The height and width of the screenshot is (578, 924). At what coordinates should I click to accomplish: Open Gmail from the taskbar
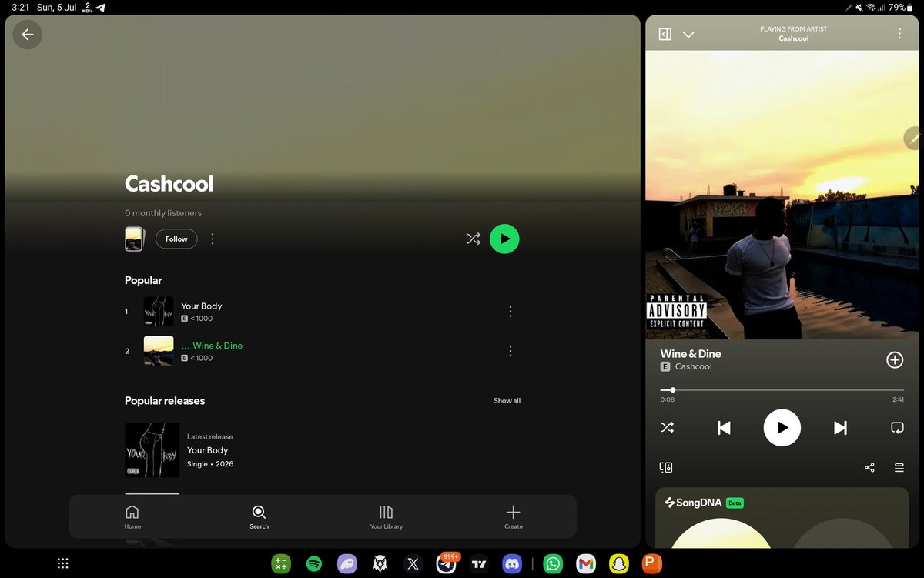point(586,564)
